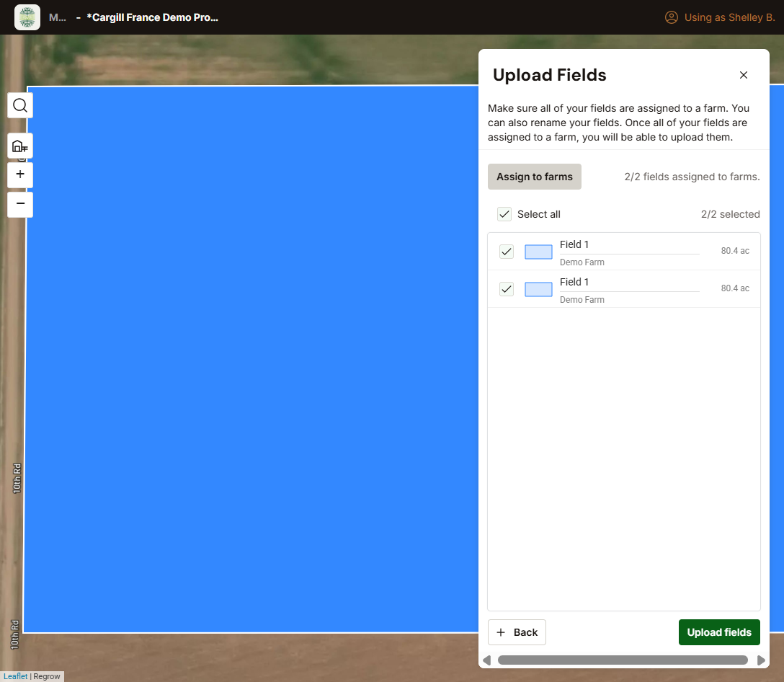This screenshot has width=784, height=682.
Task: Open the Using as Shelley B. account menu
Action: tap(719, 17)
